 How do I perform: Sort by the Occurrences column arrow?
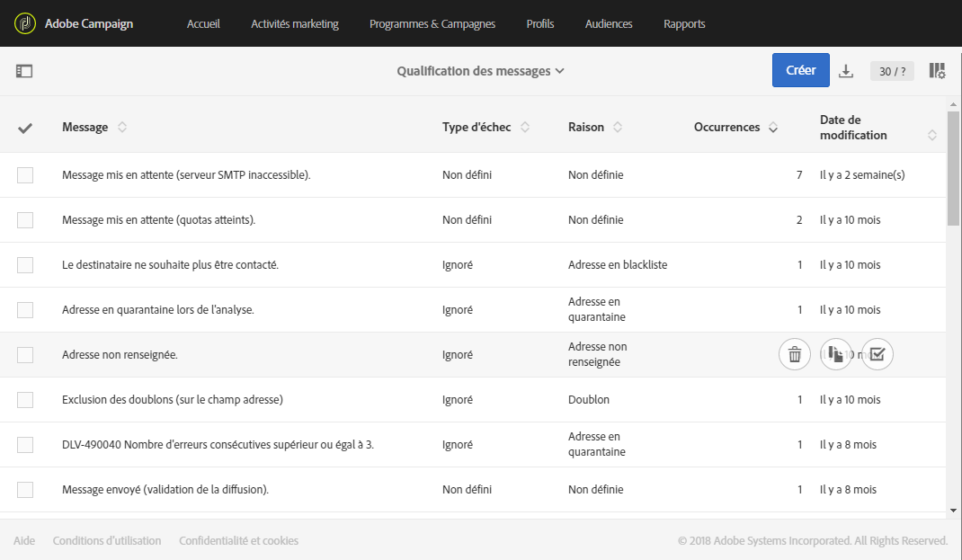click(x=772, y=128)
